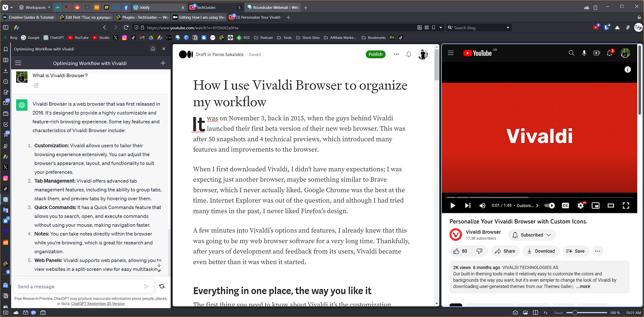Expand the Custom chapter chevron in the player

(x=537, y=206)
